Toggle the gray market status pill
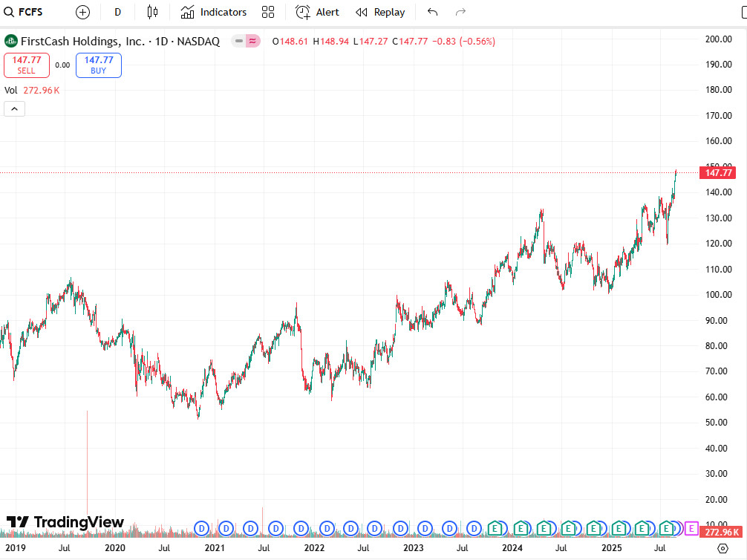 pos(239,41)
